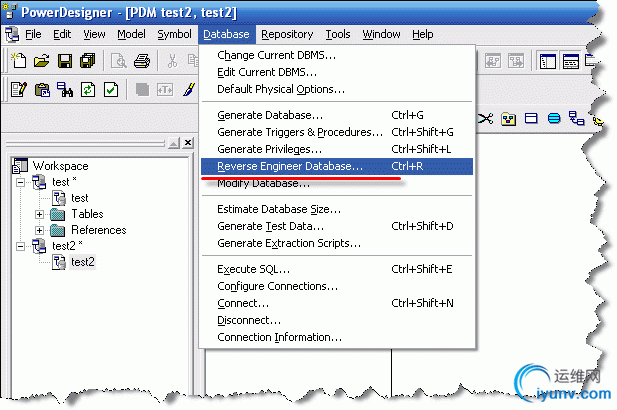
Task: Collapse the test model node
Action: pyautogui.click(x=20, y=182)
